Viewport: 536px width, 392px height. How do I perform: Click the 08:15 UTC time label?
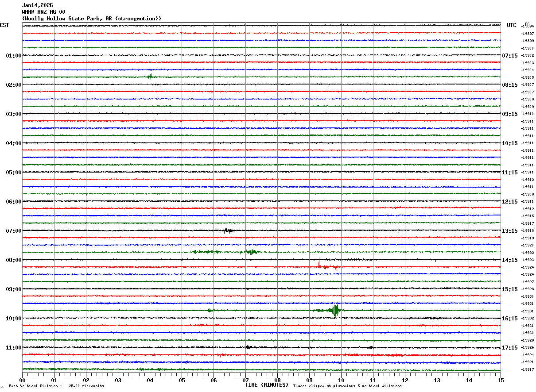click(x=510, y=85)
